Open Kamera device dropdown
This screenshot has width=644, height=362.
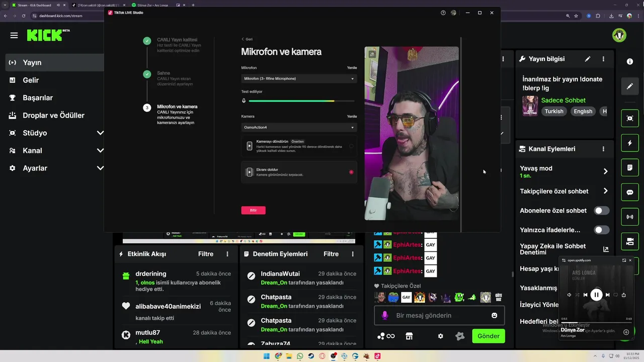tap(299, 127)
